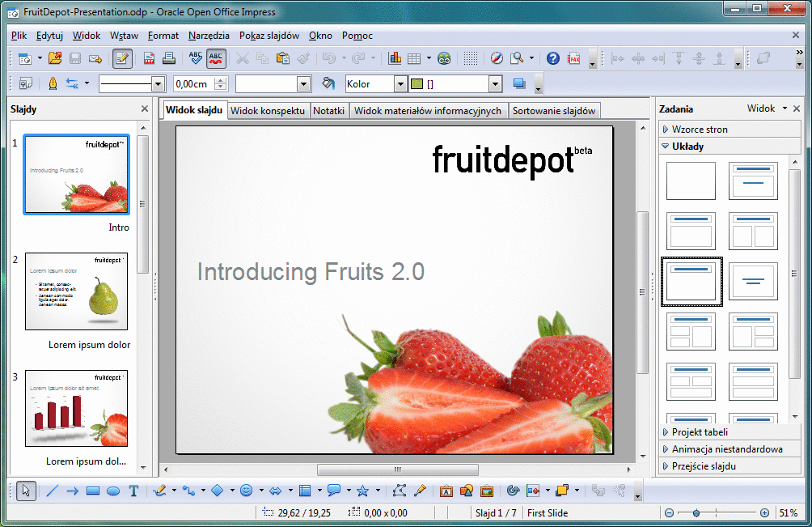
Task: Toggle the Points edit mode button
Action: pos(400,491)
